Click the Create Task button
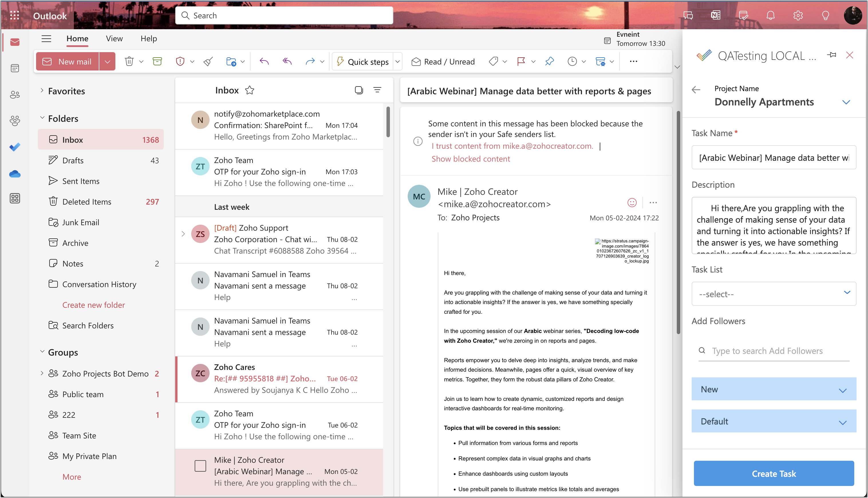The image size is (868, 498). coord(774,474)
